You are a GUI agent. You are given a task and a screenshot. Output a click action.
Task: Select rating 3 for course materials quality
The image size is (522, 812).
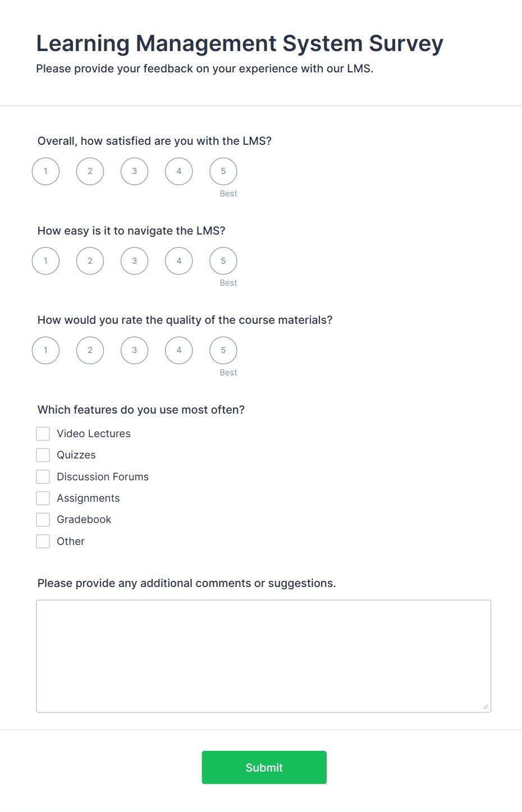(134, 350)
